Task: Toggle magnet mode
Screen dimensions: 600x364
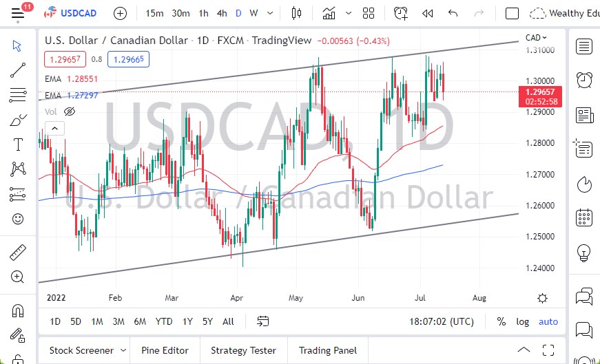Action: click(x=18, y=310)
